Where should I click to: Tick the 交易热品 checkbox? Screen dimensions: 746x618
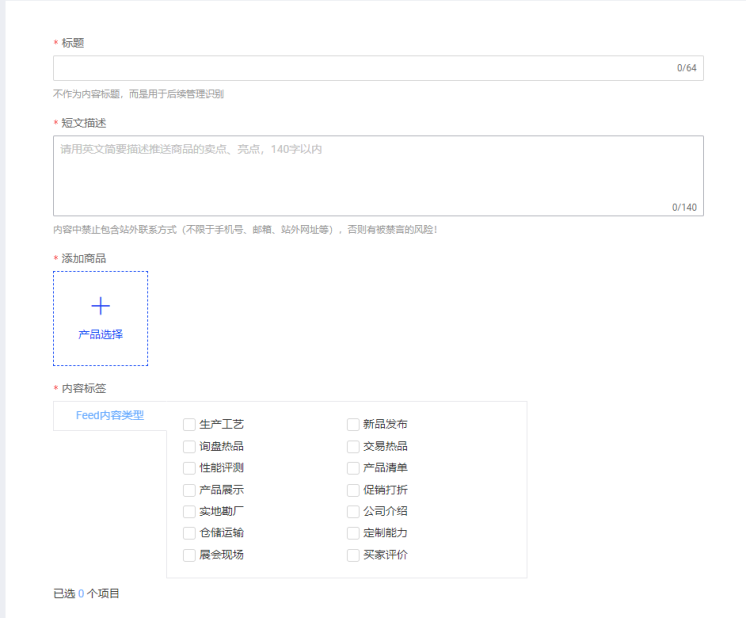tap(353, 446)
